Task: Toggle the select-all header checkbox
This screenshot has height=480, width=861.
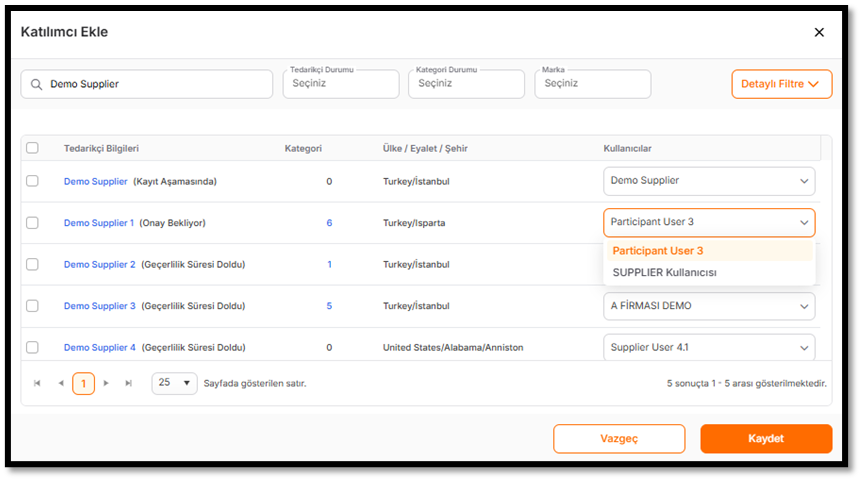Action: pos(32,148)
